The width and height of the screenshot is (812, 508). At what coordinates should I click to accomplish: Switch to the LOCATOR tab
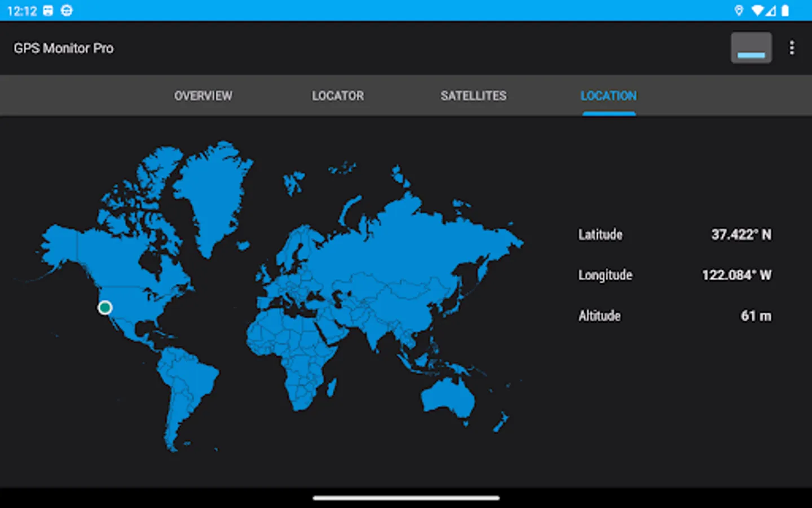click(338, 96)
